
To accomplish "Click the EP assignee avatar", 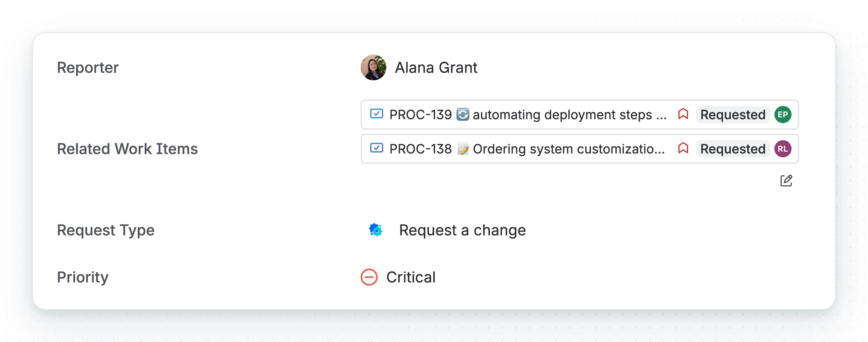I will coord(783,115).
